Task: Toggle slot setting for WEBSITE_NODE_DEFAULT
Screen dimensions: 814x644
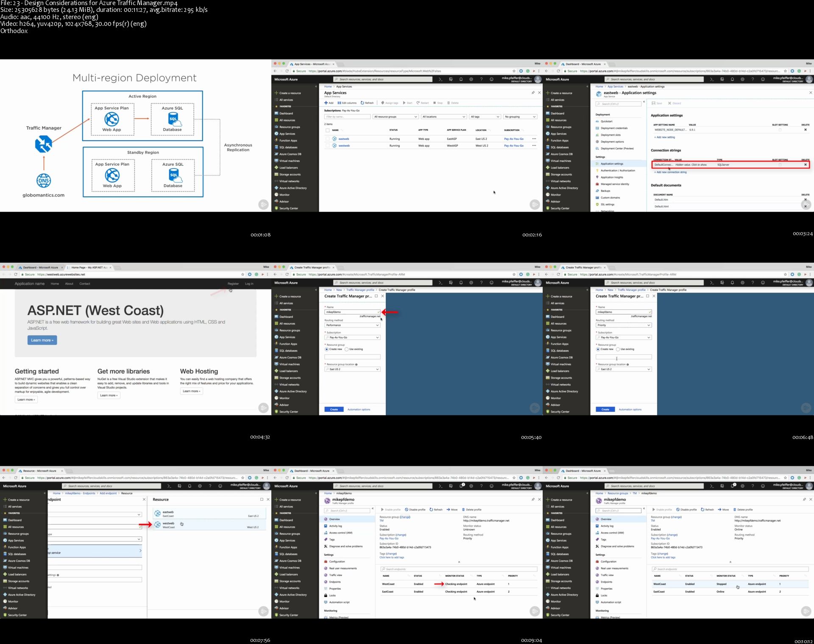Action: (780, 130)
